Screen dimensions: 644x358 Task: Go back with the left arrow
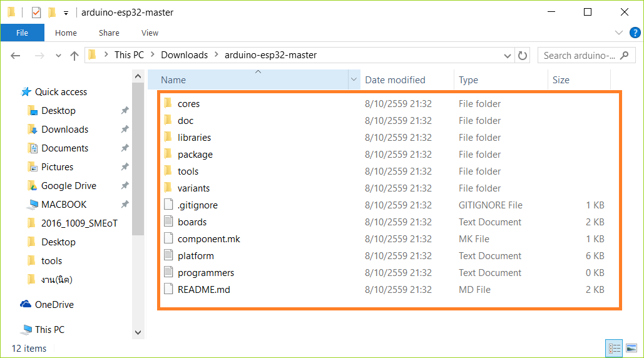(16, 56)
